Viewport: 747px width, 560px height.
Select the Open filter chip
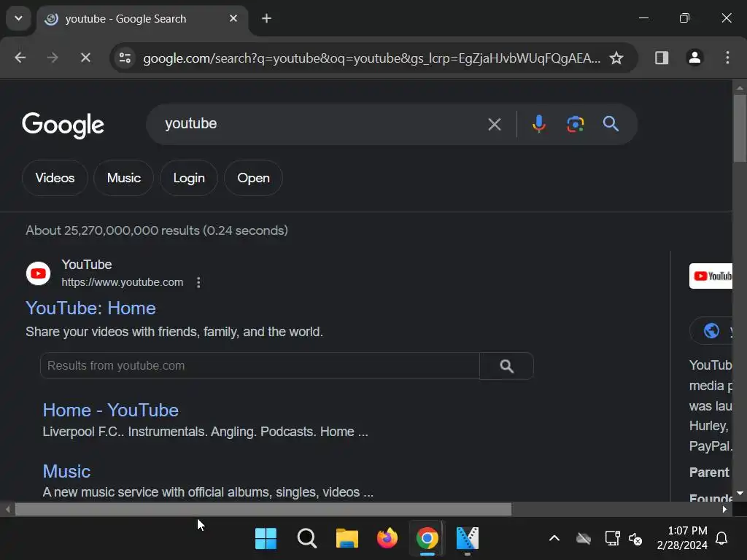click(253, 178)
